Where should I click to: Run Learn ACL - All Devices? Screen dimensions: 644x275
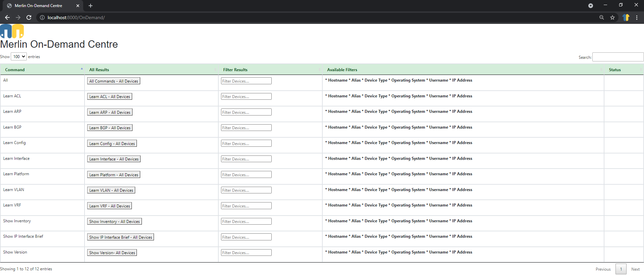click(x=110, y=96)
